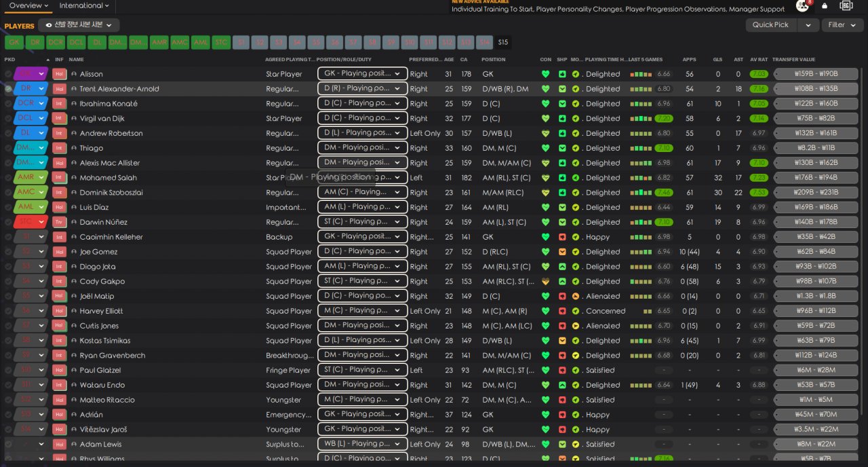Open the Overview tab menu
The image size is (868, 467).
28,5
